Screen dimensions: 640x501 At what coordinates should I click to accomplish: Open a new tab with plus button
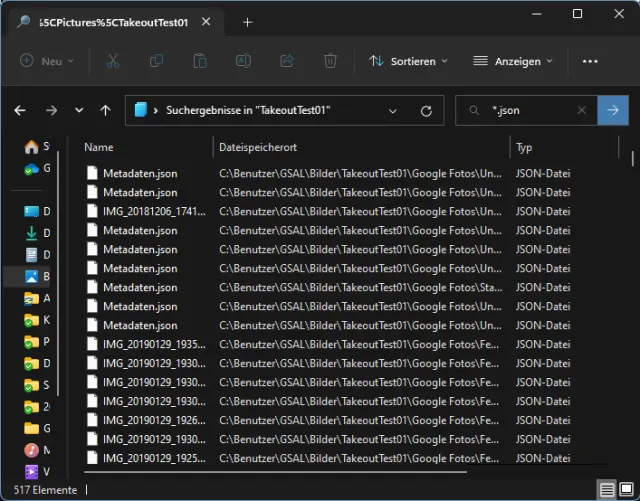coord(248,22)
